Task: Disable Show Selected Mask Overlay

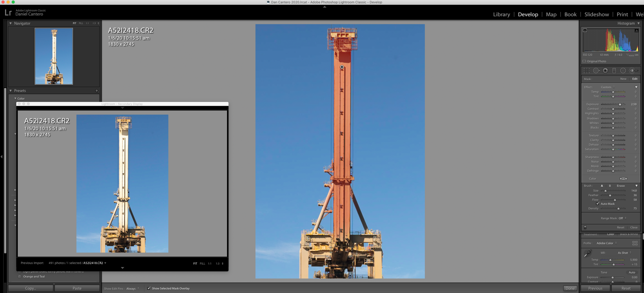Action: click(149, 288)
